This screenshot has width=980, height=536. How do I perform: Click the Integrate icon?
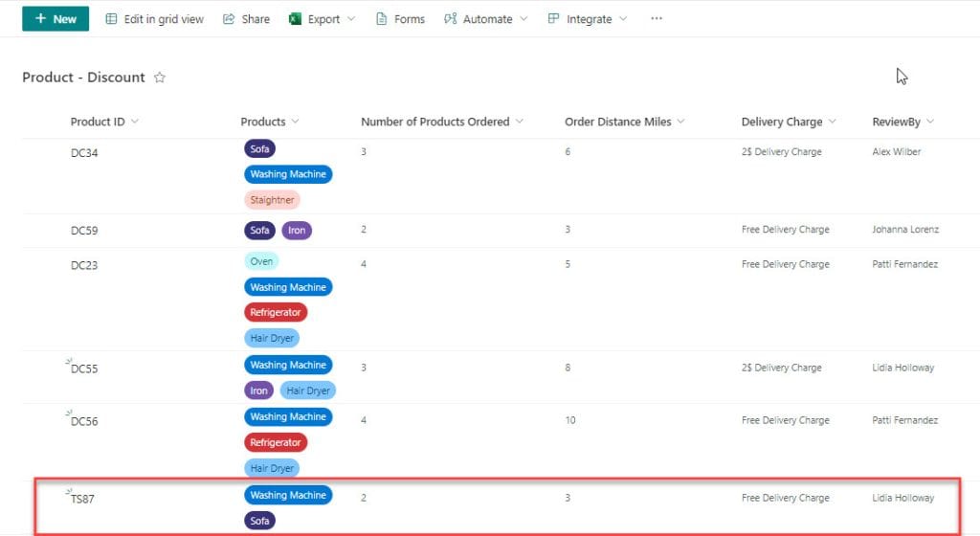click(x=553, y=19)
